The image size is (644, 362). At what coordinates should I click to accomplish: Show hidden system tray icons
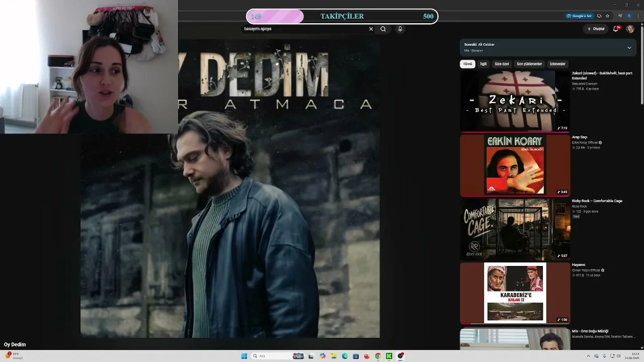click(588, 356)
